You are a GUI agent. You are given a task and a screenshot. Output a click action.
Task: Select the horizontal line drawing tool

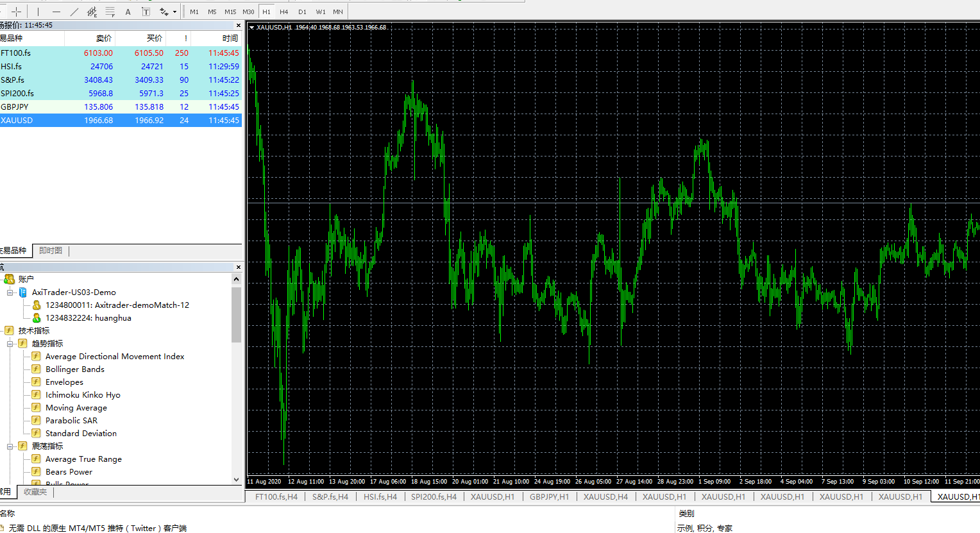(56, 12)
